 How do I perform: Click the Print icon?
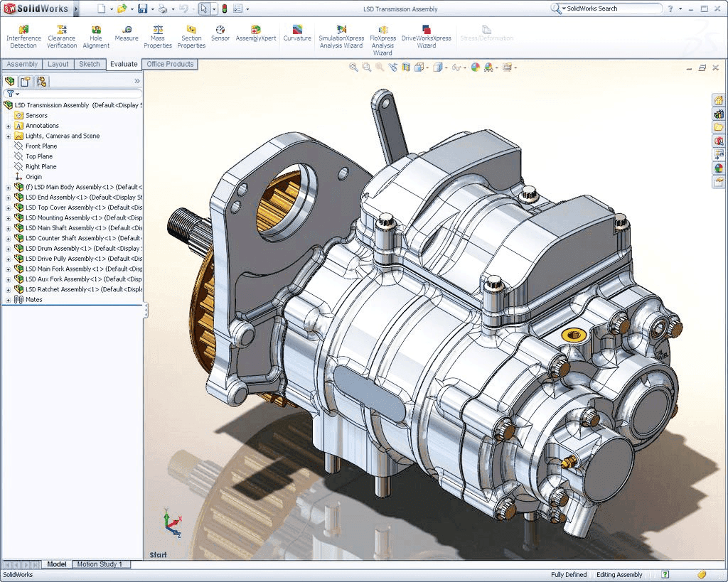(163, 9)
